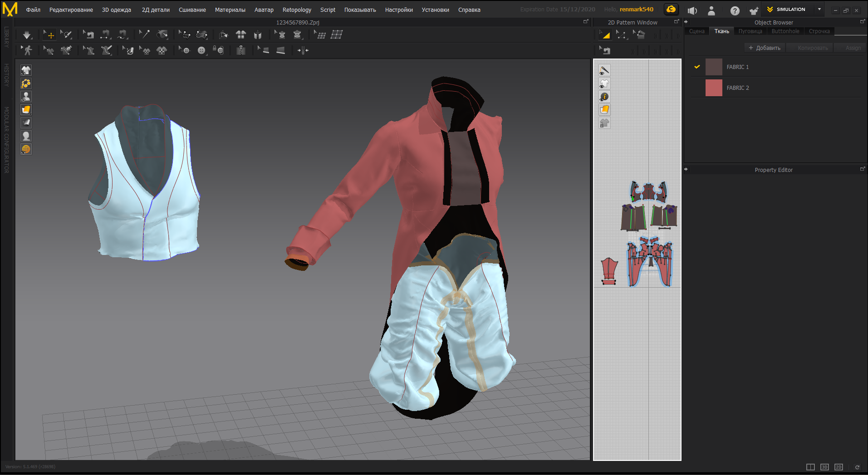868x475 pixels.
Task: Activate the Edit Sewing tool in 3D toolbar
Action: click(88, 35)
